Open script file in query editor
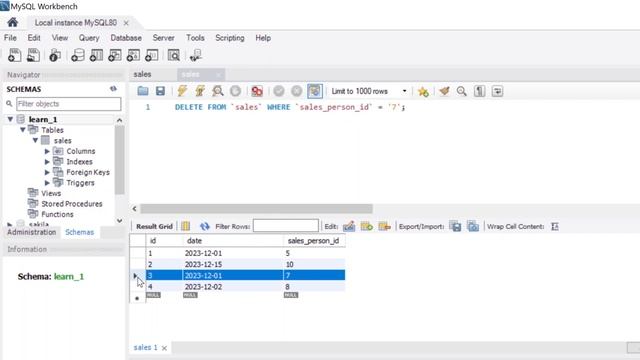This screenshot has height=360, width=640. tap(143, 91)
